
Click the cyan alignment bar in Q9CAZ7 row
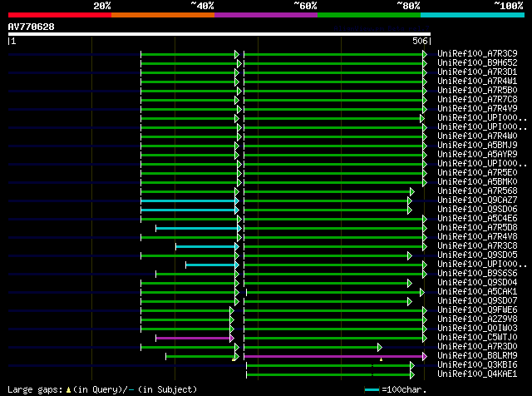click(188, 201)
